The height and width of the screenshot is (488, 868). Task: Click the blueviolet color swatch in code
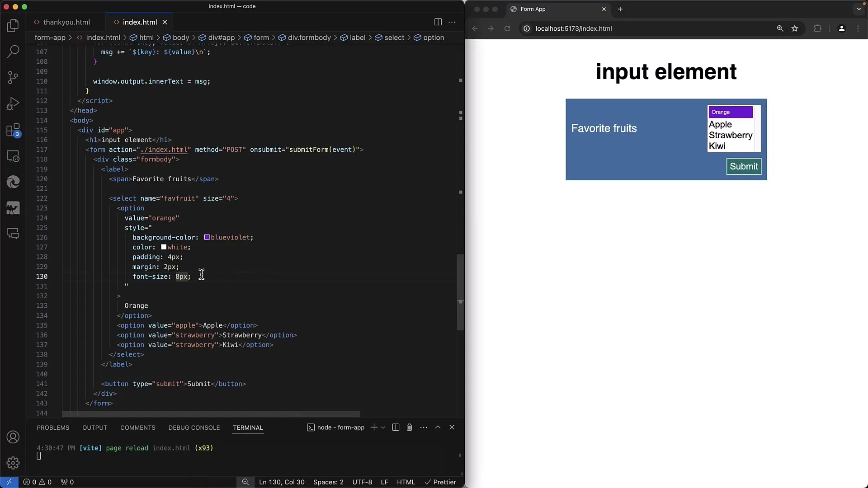[x=207, y=237]
